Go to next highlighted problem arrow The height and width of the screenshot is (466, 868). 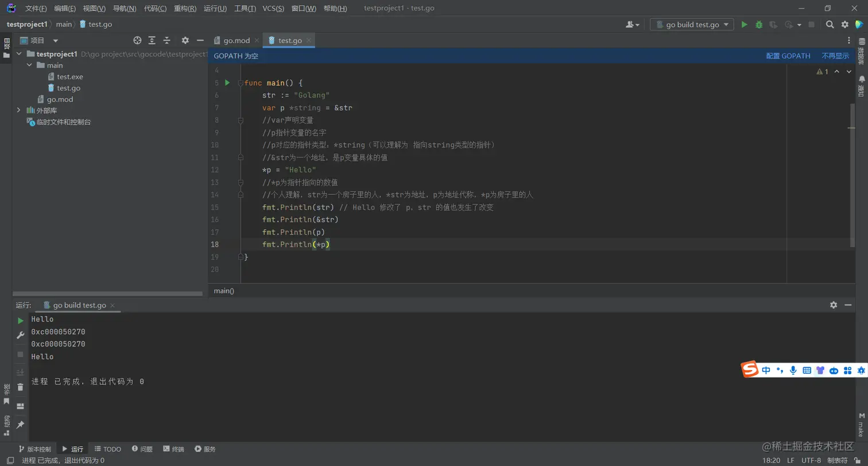tap(849, 72)
